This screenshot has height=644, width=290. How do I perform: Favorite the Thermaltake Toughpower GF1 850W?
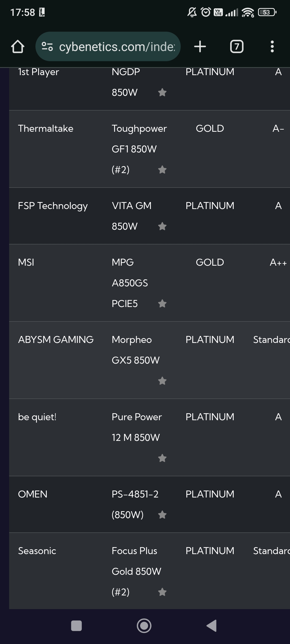pos(162,170)
